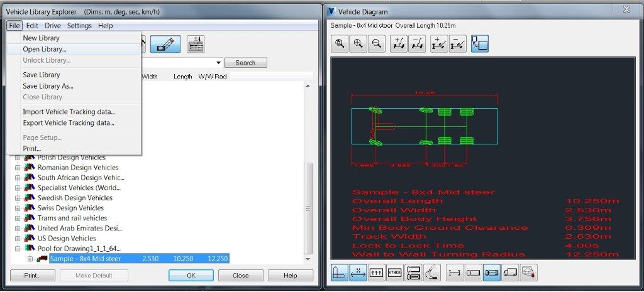Click the list settings toolbar icon

196,44
